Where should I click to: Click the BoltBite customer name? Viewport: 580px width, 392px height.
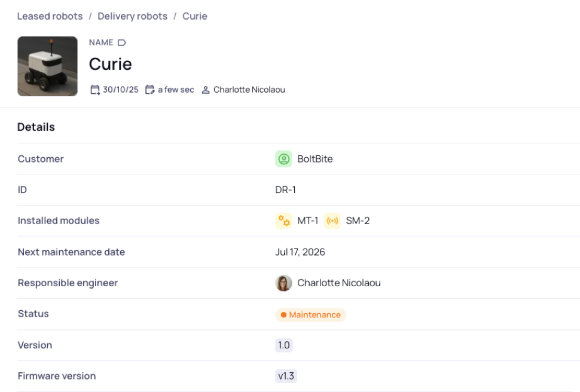tap(315, 159)
